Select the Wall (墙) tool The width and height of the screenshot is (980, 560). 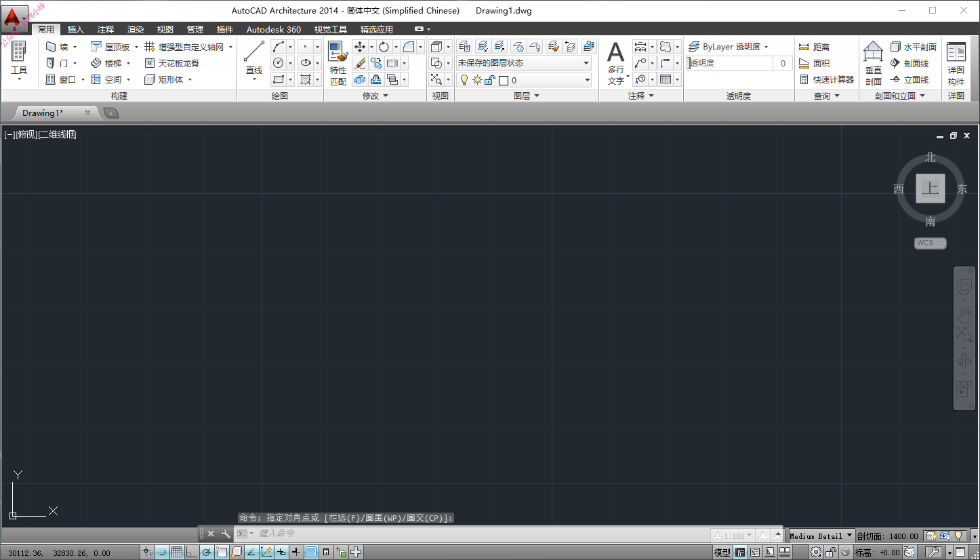tap(58, 47)
